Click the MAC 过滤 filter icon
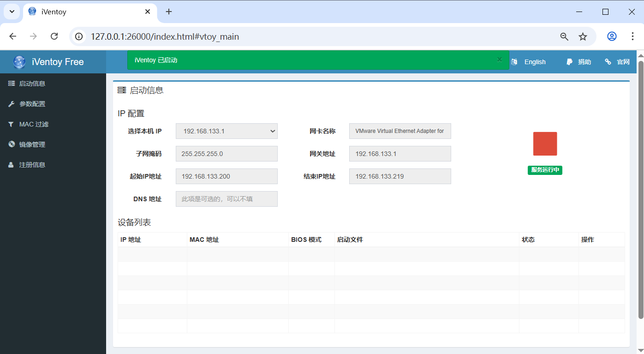The height and width of the screenshot is (354, 644). coord(11,124)
